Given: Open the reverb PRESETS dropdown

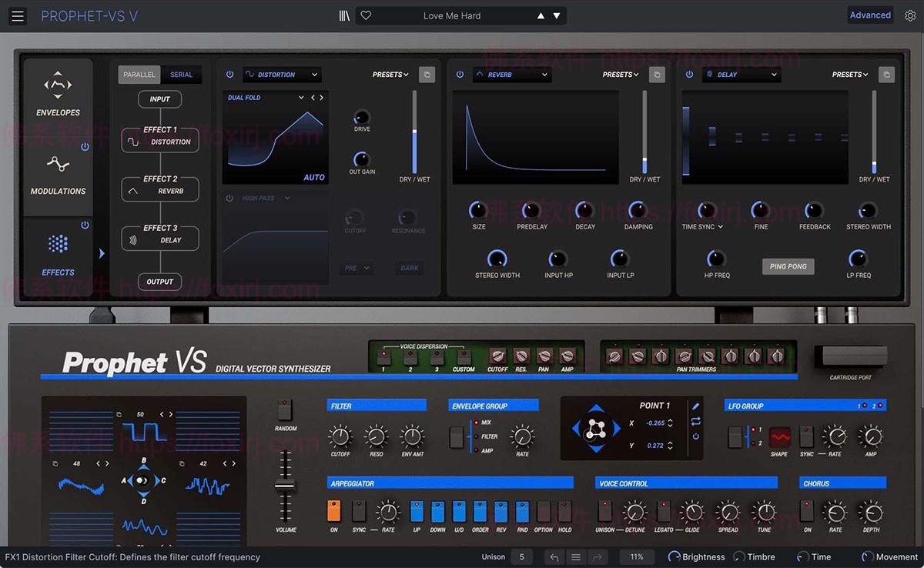Looking at the screenshot, I should point(619,74).
